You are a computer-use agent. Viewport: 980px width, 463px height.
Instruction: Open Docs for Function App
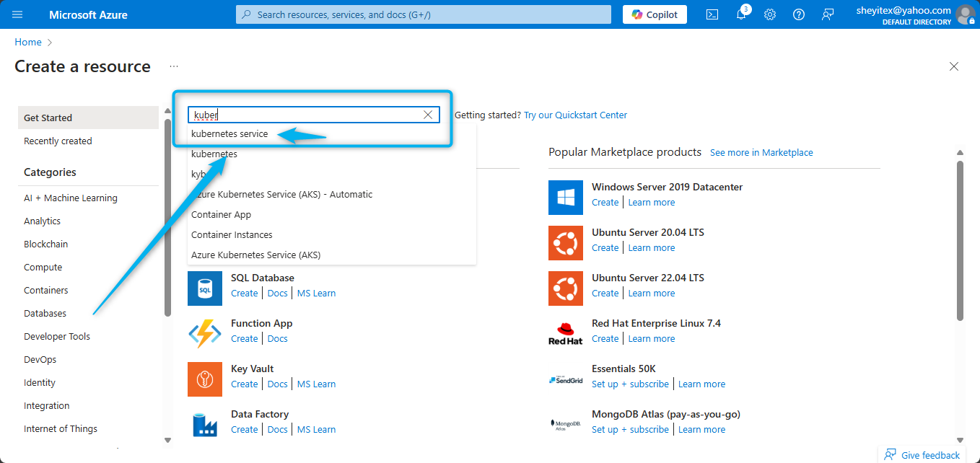click(277, 338)
